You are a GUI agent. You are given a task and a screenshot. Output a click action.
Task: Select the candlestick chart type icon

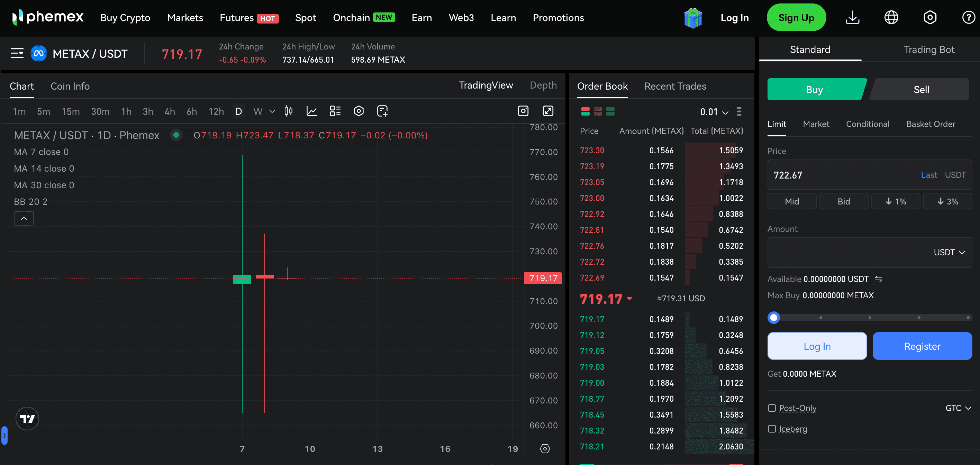tap(288, 111)
